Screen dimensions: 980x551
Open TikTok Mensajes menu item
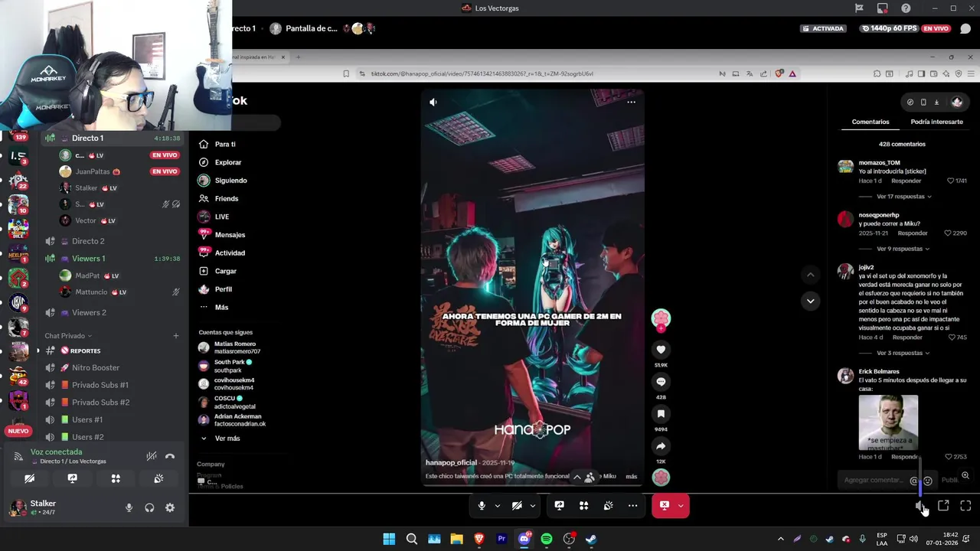(221, 235)
